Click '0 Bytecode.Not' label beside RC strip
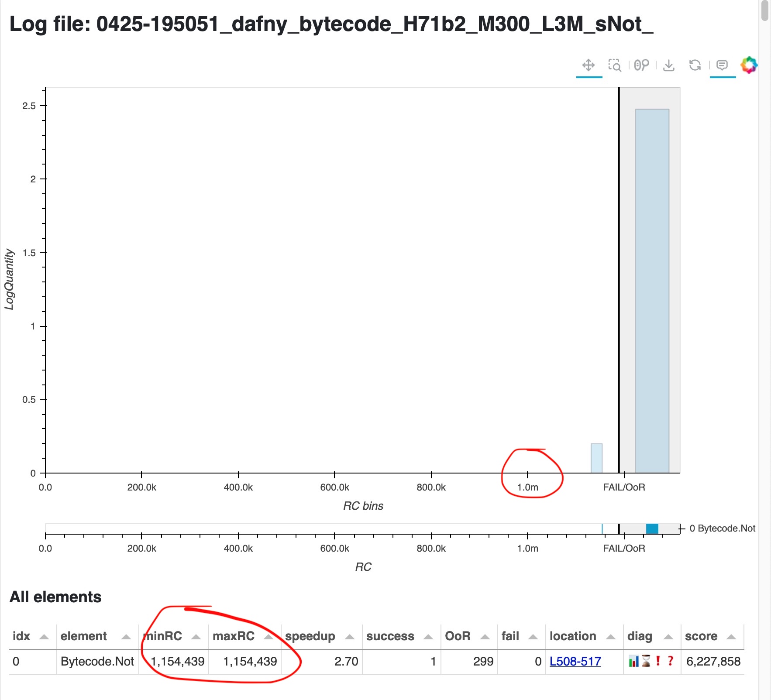 (723, 528)
